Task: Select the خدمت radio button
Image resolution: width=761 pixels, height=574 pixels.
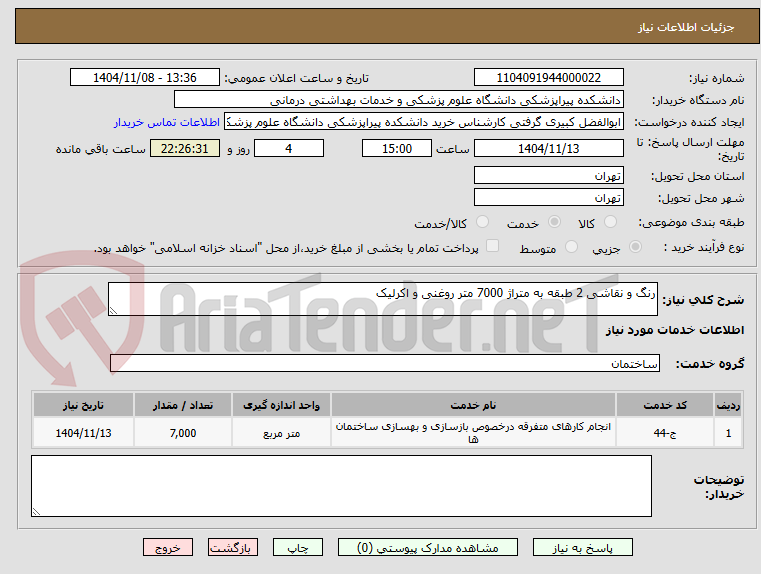Action: (x=554, y=222)
